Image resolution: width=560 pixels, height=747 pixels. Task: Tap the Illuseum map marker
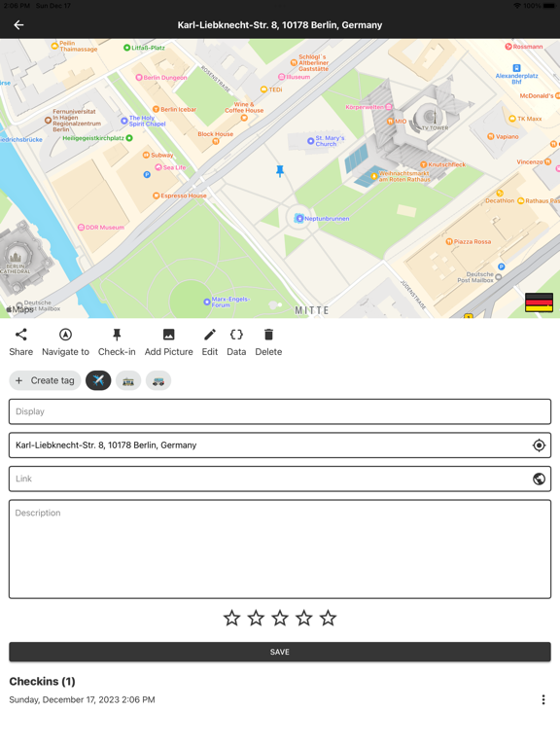281,77
